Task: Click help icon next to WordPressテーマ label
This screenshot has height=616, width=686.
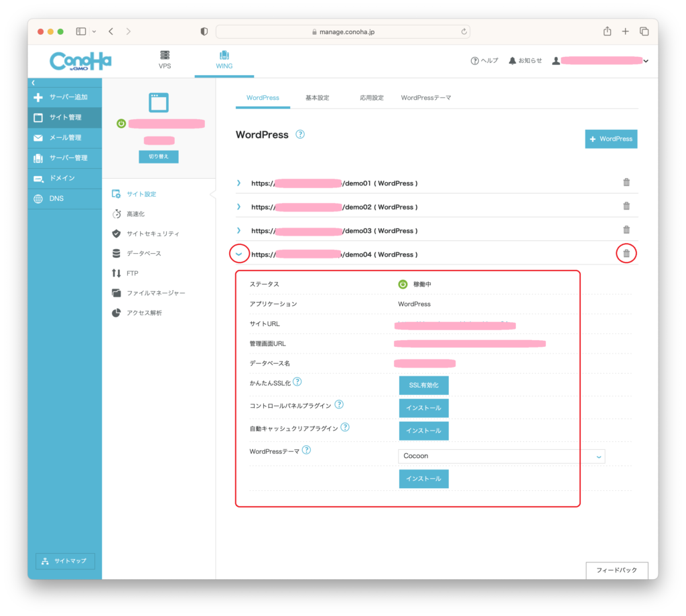Action: coord(307,450)
